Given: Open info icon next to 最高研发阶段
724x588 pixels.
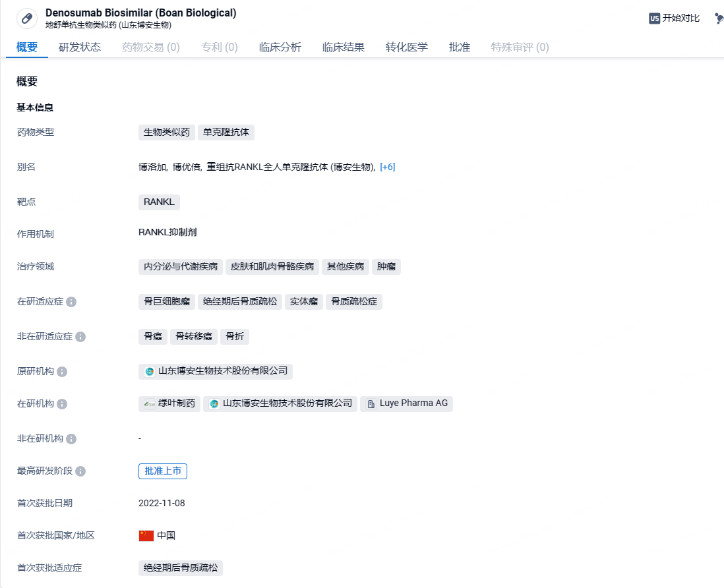Looking at the screenshot, I should (x=80, y=471).
